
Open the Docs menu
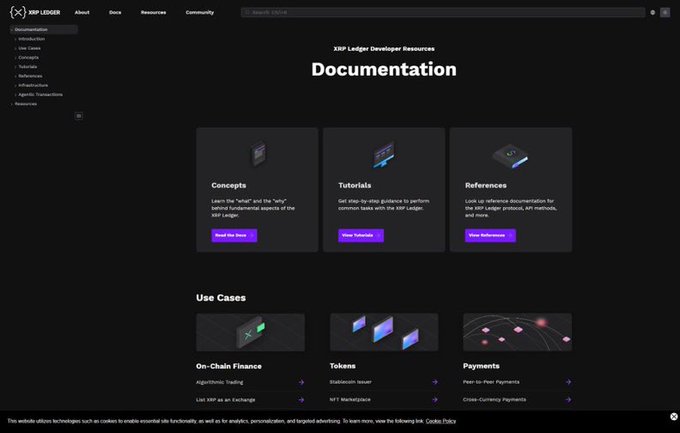(x=115, y=12)
